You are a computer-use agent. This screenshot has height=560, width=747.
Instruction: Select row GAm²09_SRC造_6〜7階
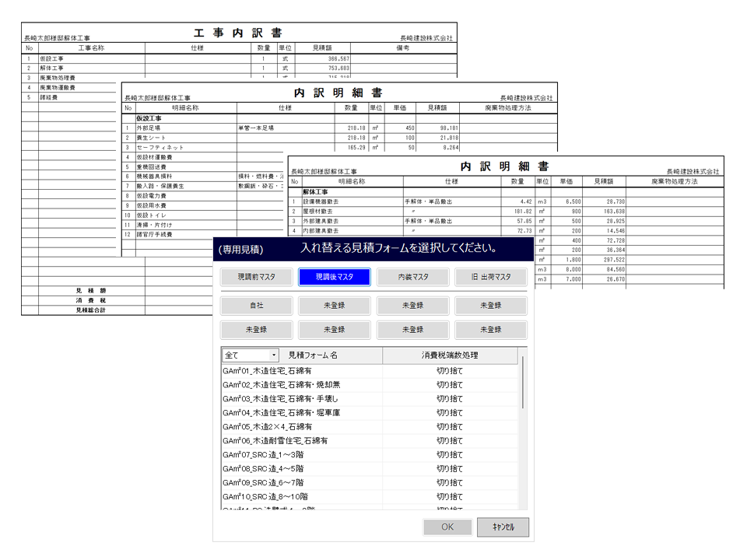(370, 482)
